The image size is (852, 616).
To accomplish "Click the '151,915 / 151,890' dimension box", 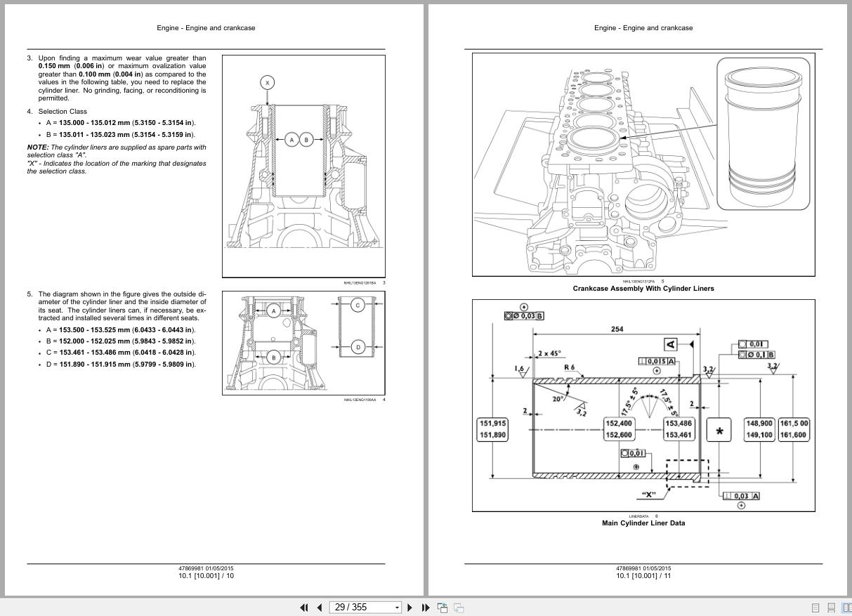I will (492, 429).
